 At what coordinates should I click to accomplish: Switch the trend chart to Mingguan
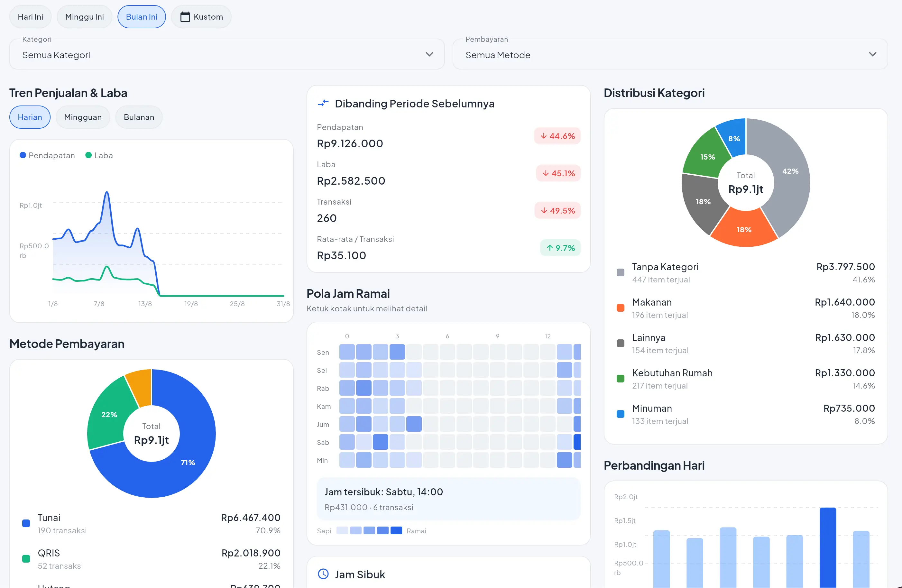point(83,117)
